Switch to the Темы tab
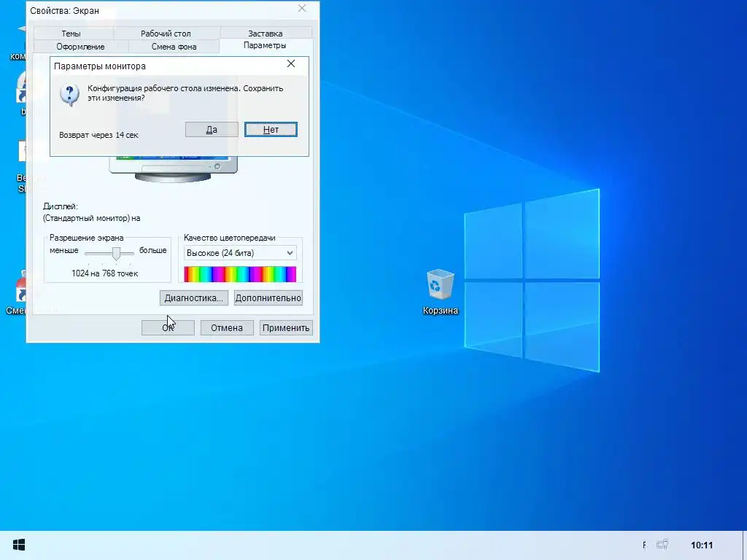 point(71,34)
